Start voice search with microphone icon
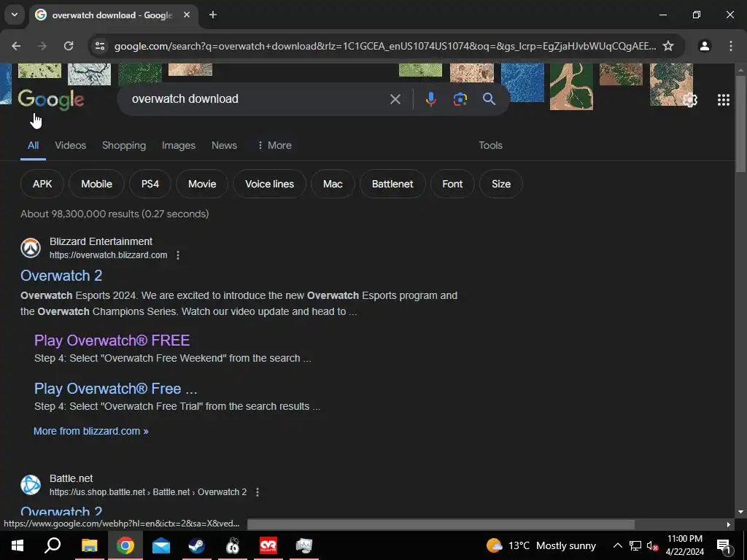The width and height of the screenshot is (747, 560). point(430,99)
